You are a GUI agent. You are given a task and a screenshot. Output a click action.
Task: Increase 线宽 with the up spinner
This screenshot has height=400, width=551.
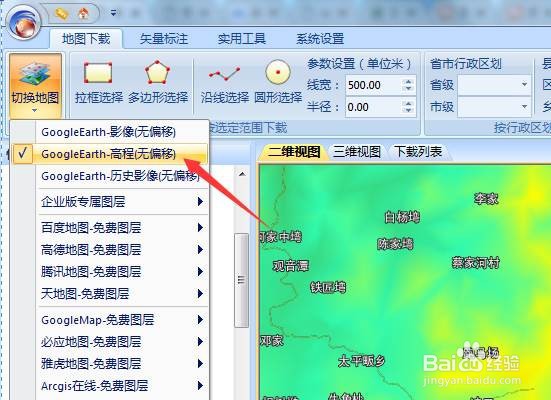408,82
